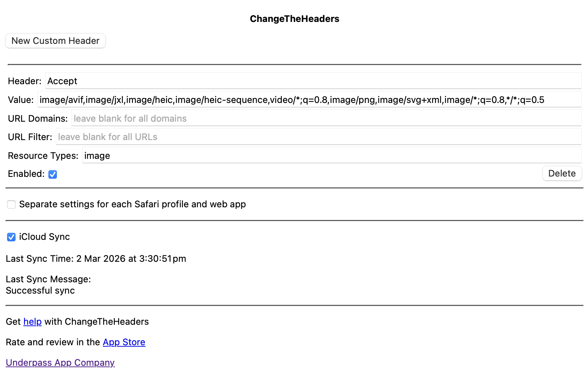Open the help link

click(33, 322)
